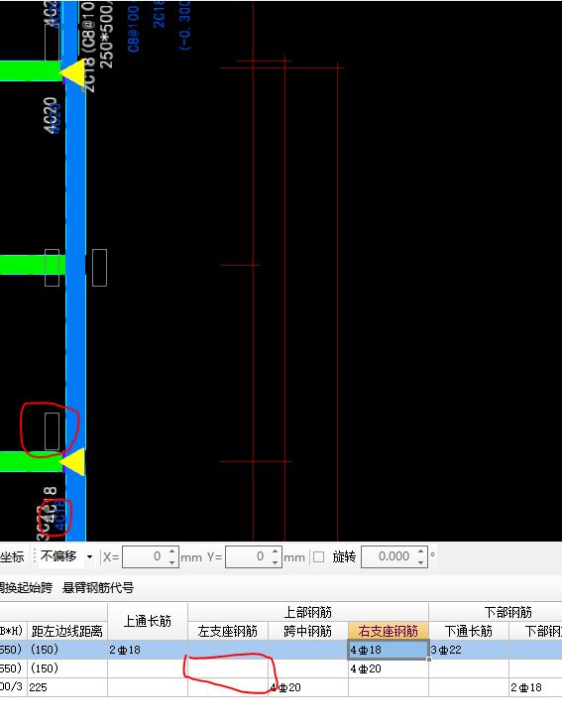The height and width of the screenshot is (728, 562).
Task: Select the highlighted 右支座钢筋 column header
Action: click(x=388, y=631)
